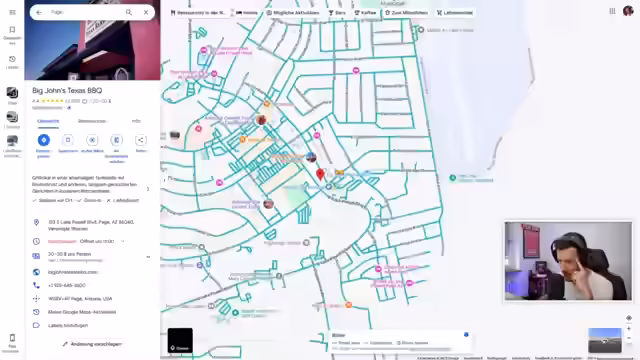
Task: Click the search magnifier icon
Action: pos(129,12)
